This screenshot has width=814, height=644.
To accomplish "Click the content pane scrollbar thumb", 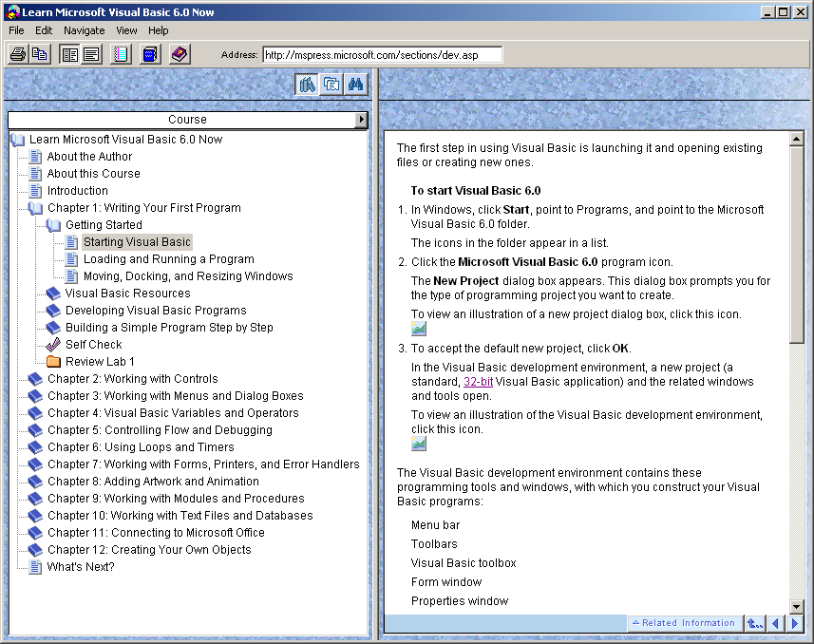I will [x=796, y=245].
